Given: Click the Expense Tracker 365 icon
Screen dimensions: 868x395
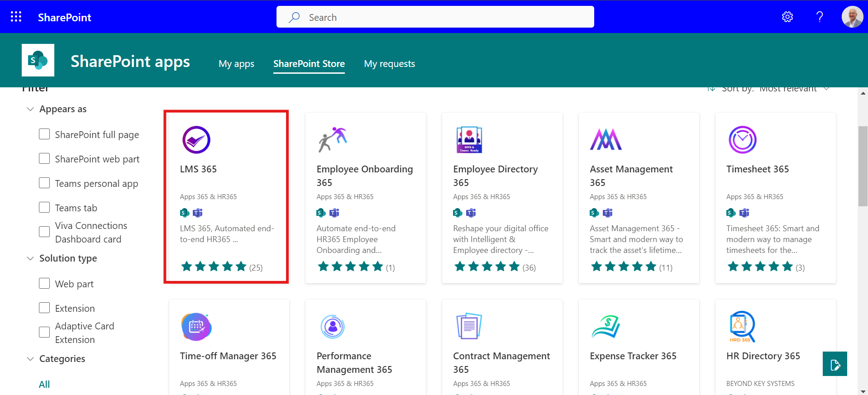Looking at the screenshot, I should (606, 327).
